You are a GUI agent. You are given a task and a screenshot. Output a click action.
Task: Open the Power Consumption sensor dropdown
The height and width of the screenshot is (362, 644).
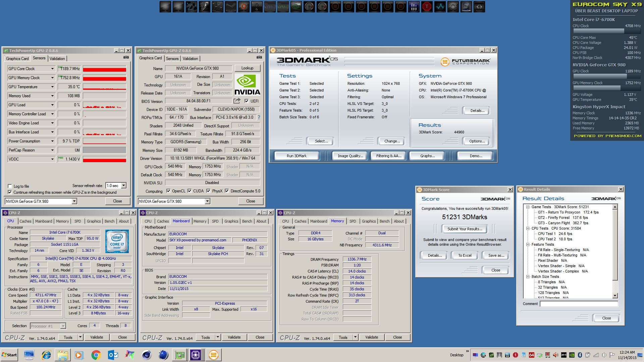pos(52,141)
